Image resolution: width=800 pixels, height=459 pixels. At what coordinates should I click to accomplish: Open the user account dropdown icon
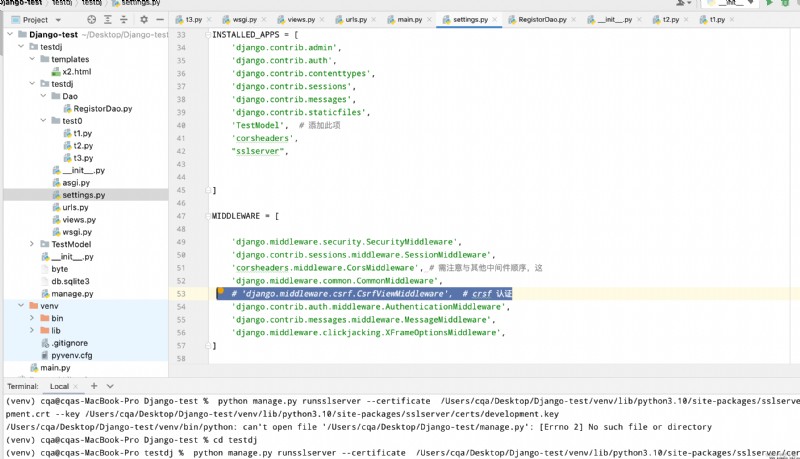pyautogui.click(x=684, y=3)
